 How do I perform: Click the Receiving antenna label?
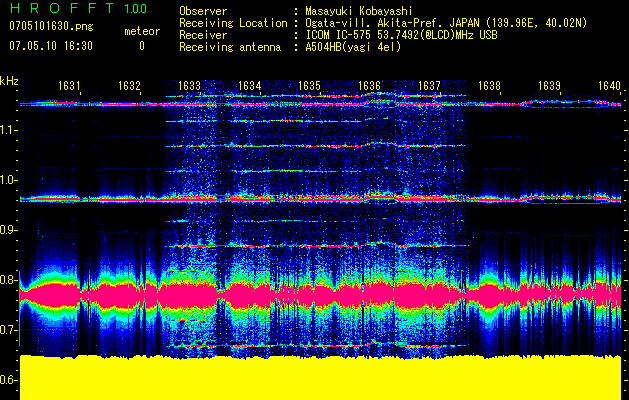pos(230,47)
